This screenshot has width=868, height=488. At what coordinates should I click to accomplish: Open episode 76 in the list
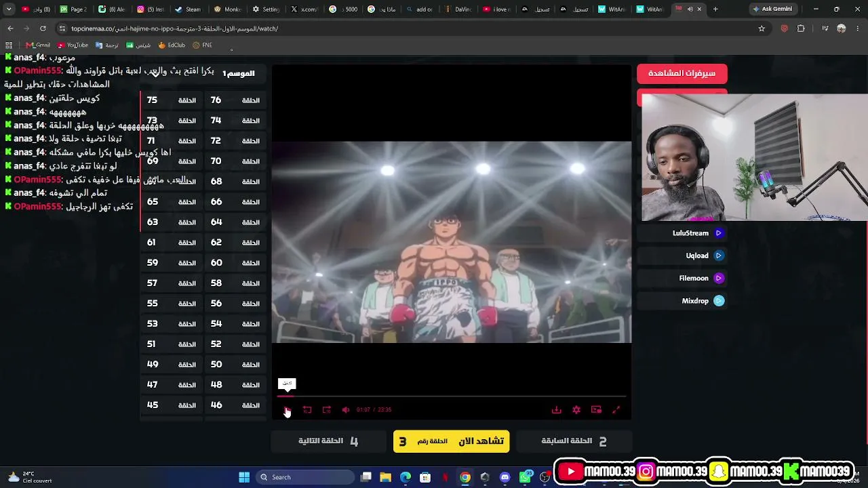tap(235, 100)
